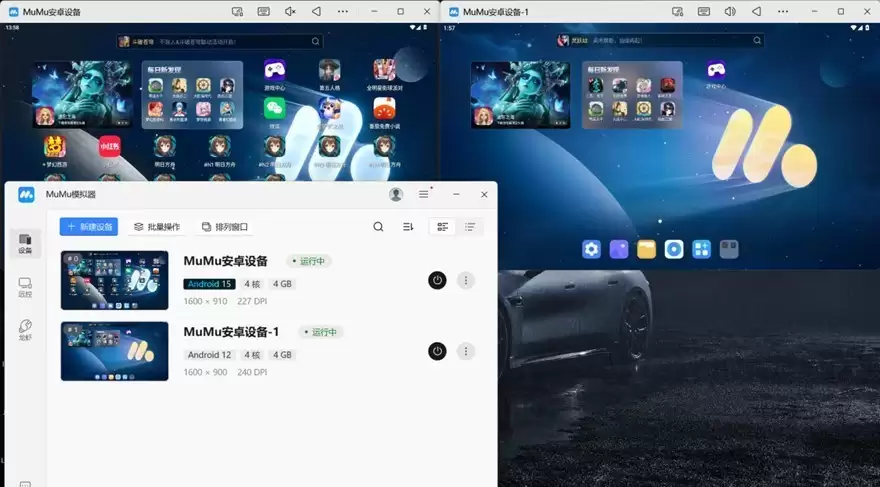Open 番茄免费小说 app icon
The height and width of the screenshot is (487, 880).
[x=384, y=113]
